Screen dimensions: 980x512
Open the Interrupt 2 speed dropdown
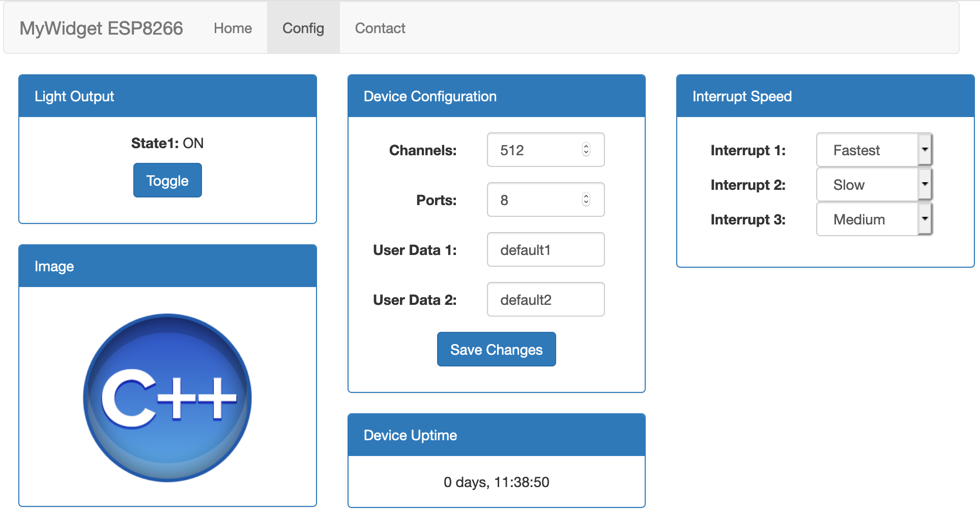pos(874,184)
